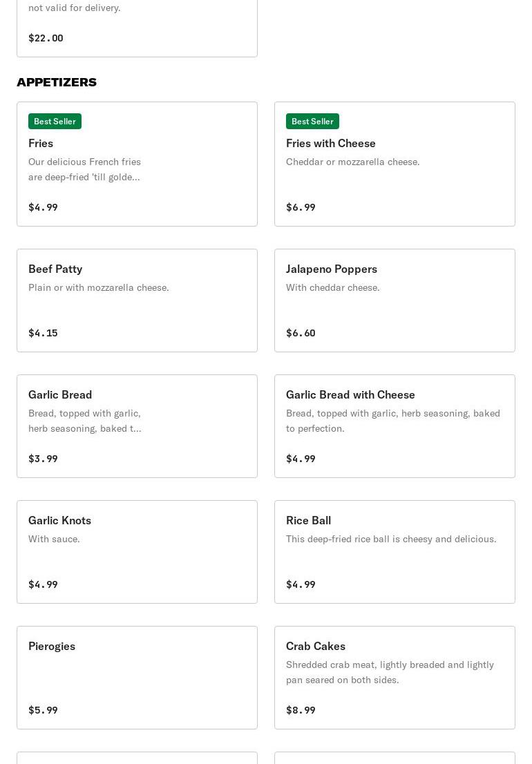Open the Fries menu item
This screenshot has width=532, height=764.
point(41,143)
